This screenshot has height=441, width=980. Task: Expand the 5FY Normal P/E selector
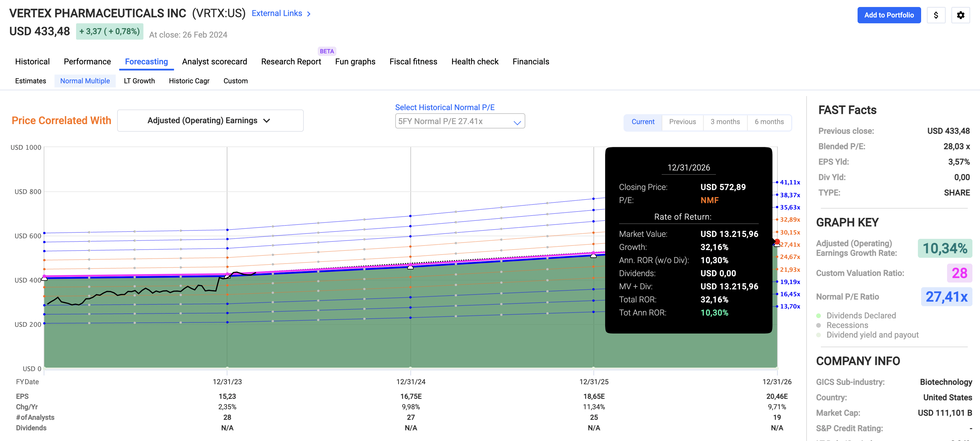click(x=460, y=121)
